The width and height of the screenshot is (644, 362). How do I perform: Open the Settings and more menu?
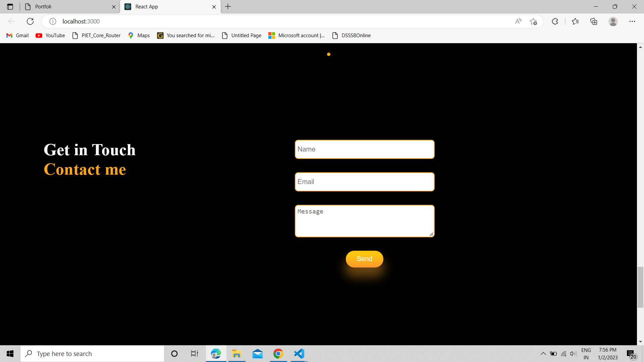tap(633, 21)
